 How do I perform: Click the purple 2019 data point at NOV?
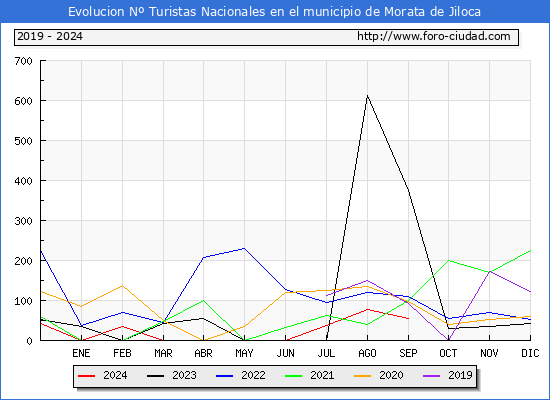489,272
